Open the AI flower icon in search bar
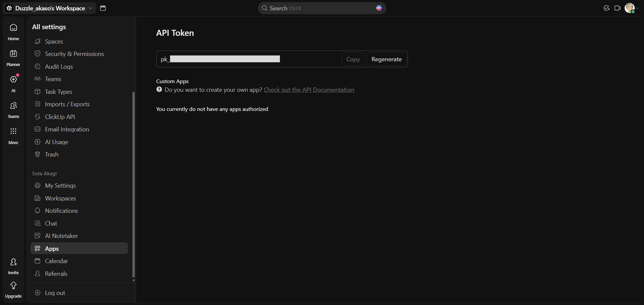 (x=378, y=8)
